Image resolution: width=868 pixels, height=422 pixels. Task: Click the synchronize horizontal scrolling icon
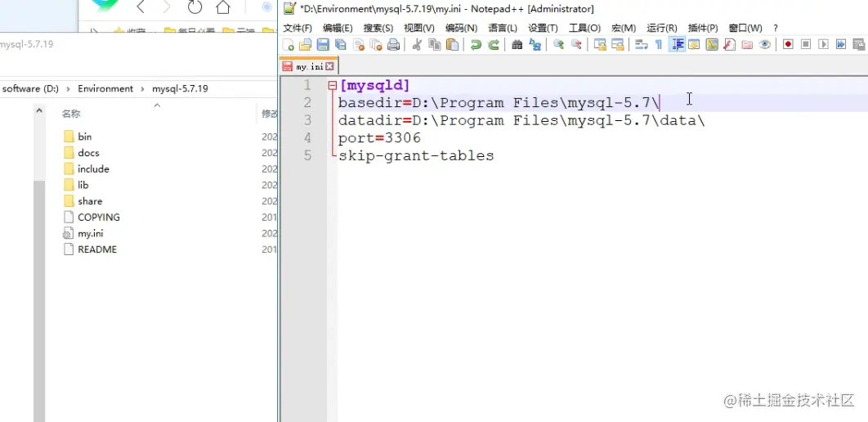click(x=618, y=45)
